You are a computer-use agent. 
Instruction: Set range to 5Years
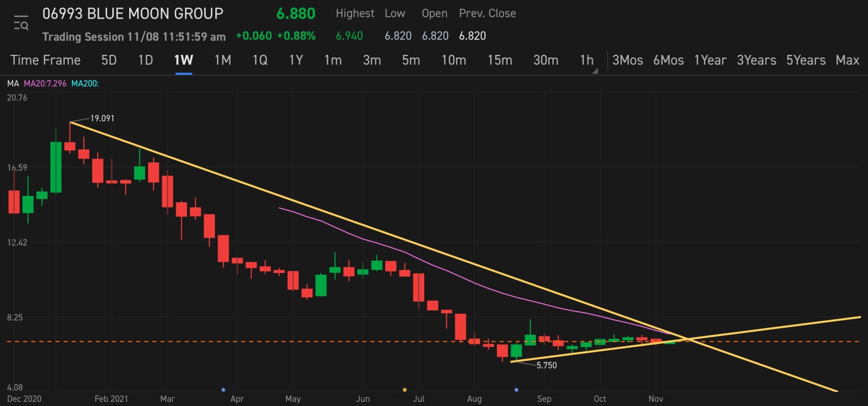tap(806, 60)
